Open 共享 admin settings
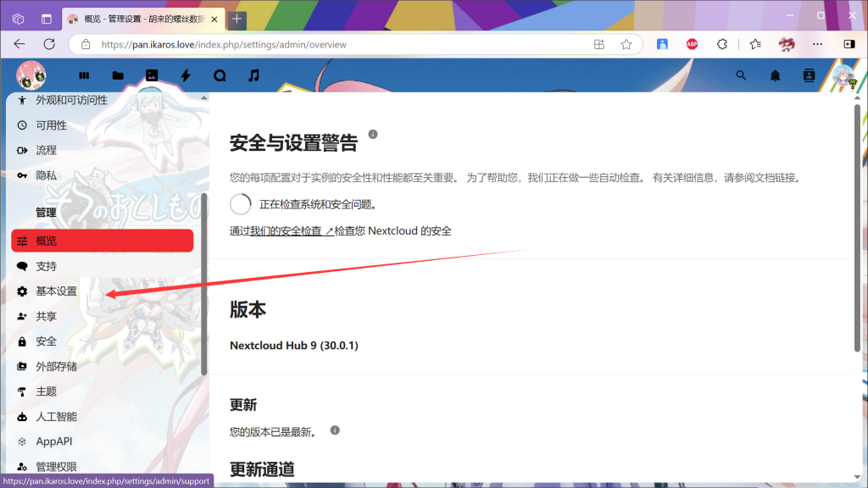The width and height of the screenshot is (868, 488). [103, 316]
